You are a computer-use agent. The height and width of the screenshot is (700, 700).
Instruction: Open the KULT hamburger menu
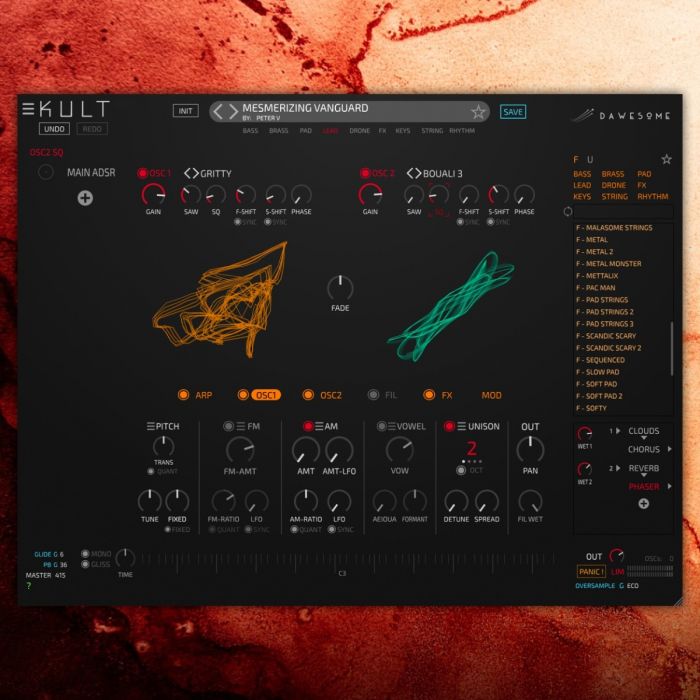(28, 109)
